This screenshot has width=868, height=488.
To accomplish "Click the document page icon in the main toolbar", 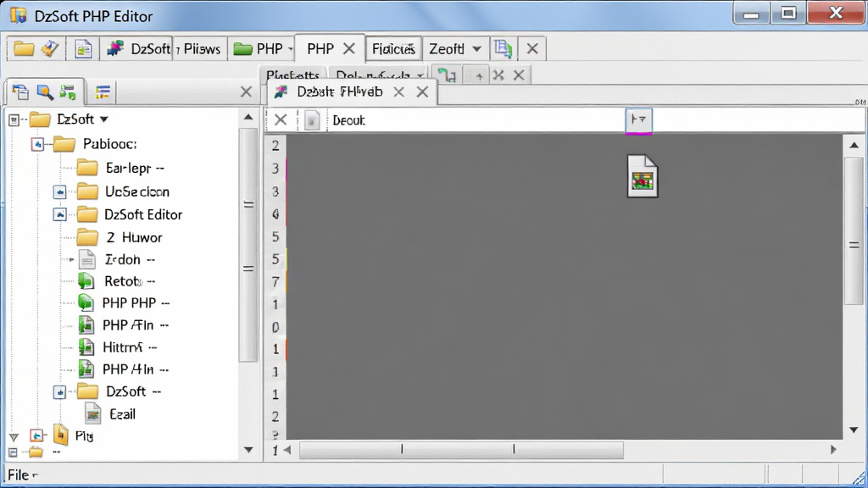I will (83, 48).
